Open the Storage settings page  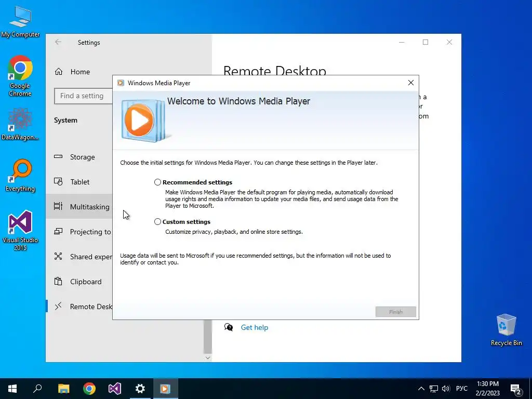click(82, 157)
